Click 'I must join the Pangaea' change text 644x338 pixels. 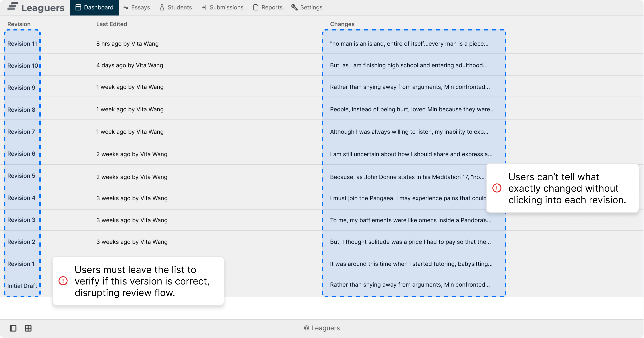pos(408,198)
